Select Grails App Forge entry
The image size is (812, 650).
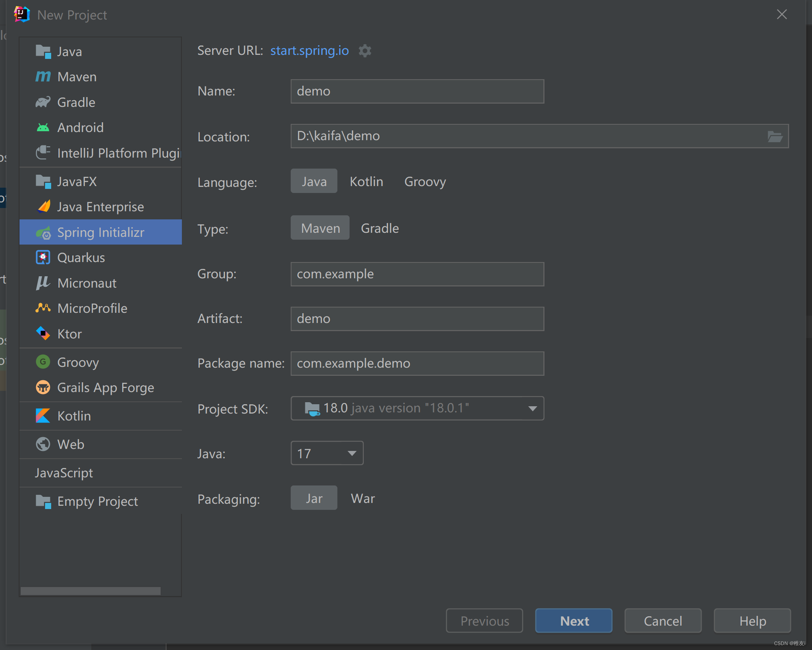click(100, 387)
